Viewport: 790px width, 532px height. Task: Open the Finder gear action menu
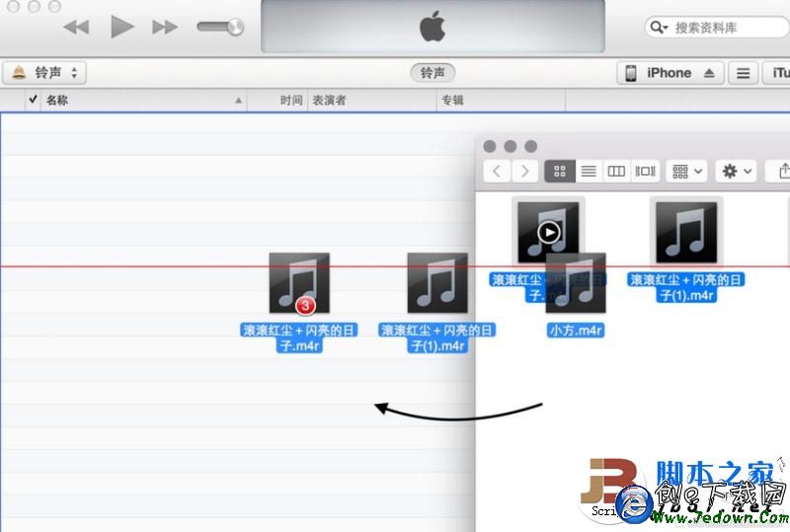[736, 172]
